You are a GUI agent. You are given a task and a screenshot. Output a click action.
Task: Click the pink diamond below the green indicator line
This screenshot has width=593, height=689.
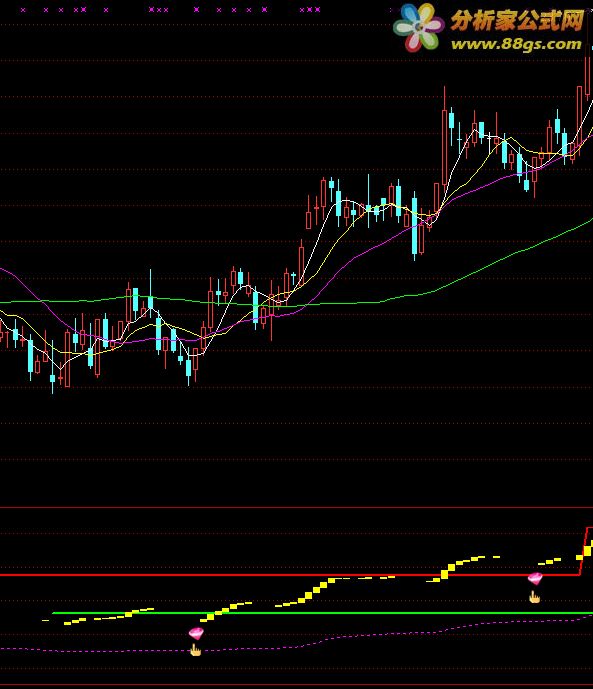(x=196, y=633)
